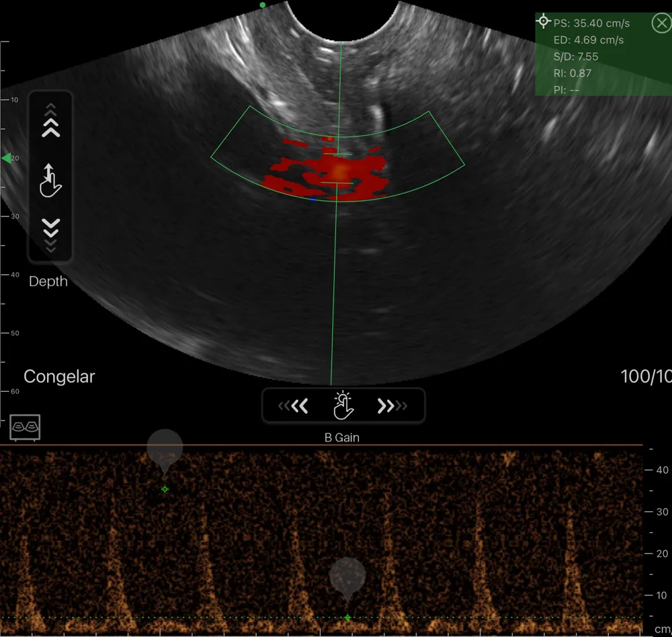Click the lower Doppler sample gate marker
Screen dimensions: 672x637
coord(337,183)
